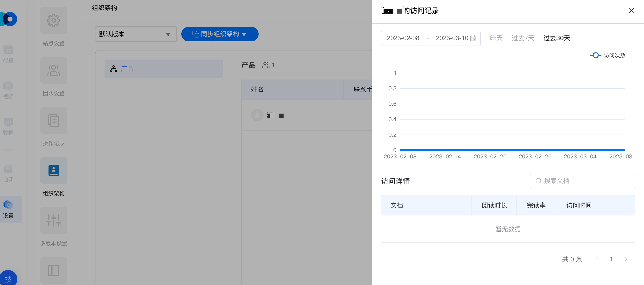Click the member avatar in table row
The height and width of the screenshot is (285, 644).
pos(257,115)
